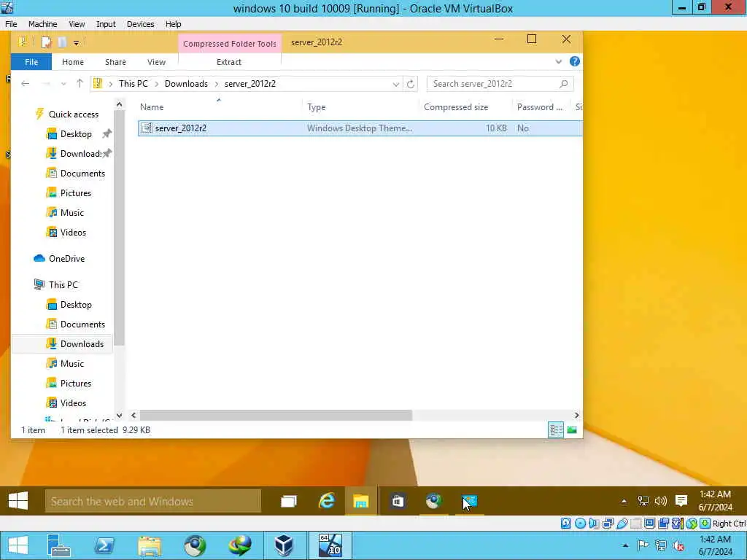The width and height of the screenshot is (747, 560).
Task: Switch to the Home ribbon tab
Action: 73,62
